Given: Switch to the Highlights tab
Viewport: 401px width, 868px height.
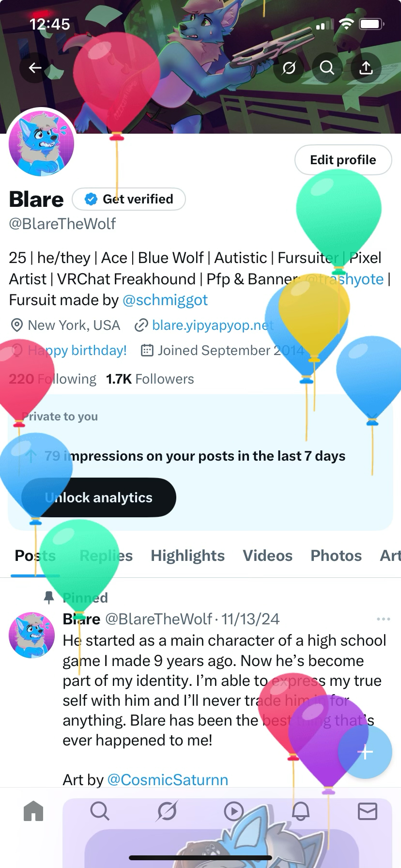Looking at the screenshot, I should coord(187,556).
